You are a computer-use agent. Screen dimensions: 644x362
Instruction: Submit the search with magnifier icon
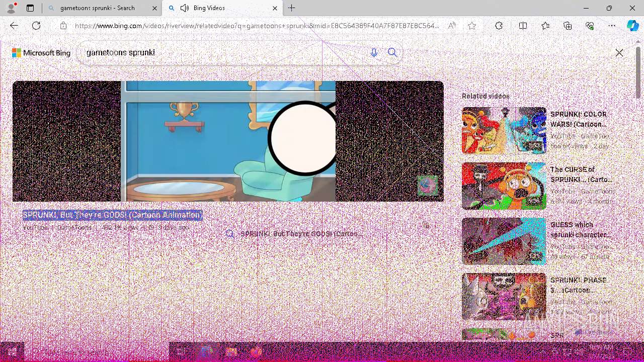[392, 52]
